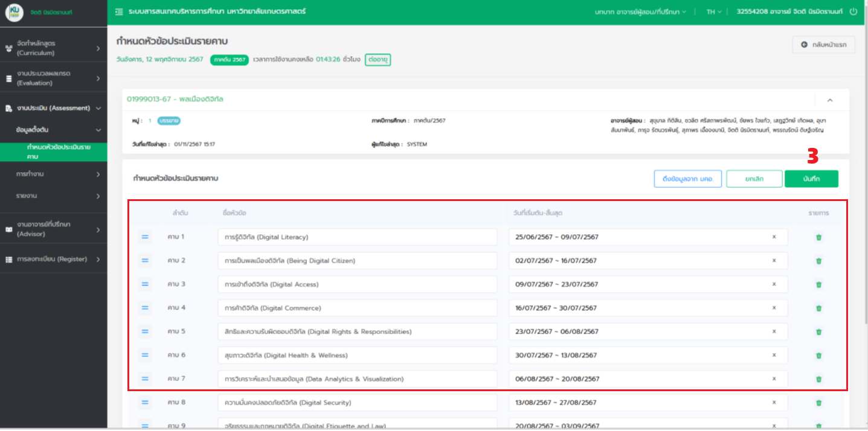868x431 pixels.
Task: Click drag handle icon of คาบ 6
Action: 145,356
